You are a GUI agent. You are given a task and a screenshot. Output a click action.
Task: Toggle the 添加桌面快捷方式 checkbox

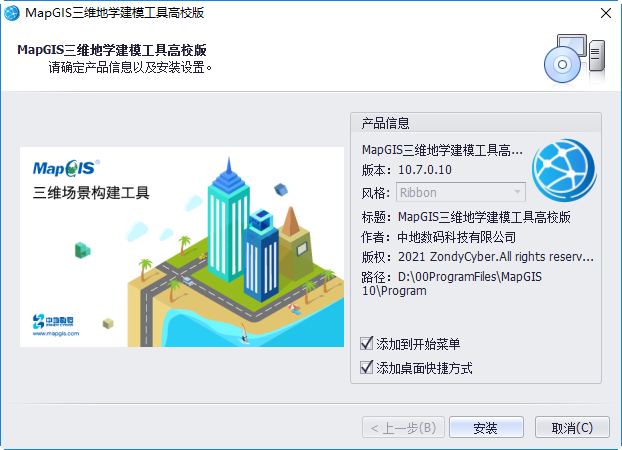point(367,368)
